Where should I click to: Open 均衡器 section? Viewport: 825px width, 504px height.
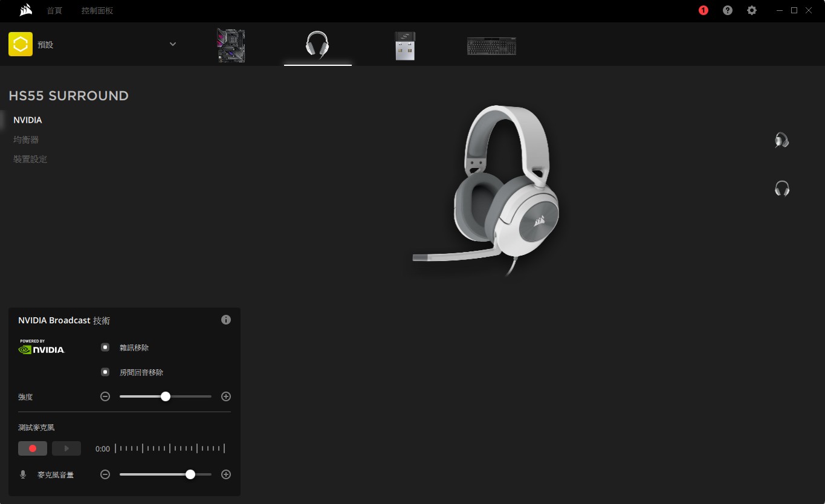coord(26,140)
